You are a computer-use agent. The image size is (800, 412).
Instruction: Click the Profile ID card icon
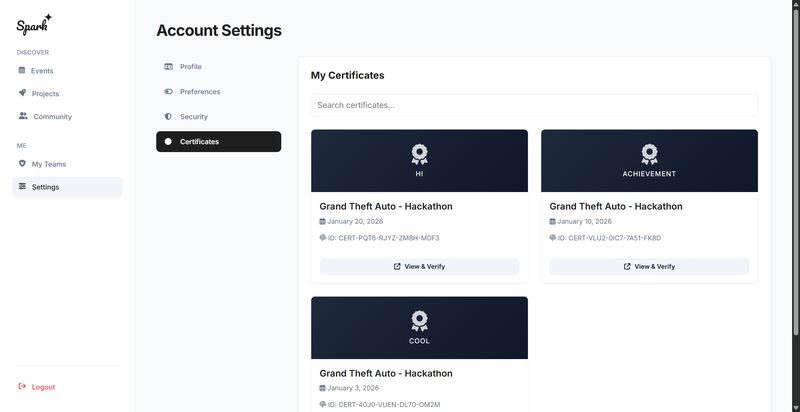[168, 66]
